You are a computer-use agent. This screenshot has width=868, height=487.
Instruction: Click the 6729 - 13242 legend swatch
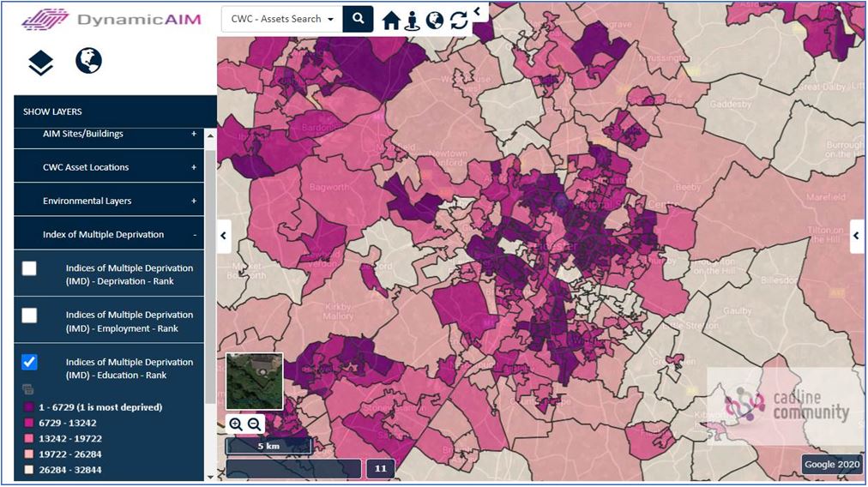tap(29, 423)
